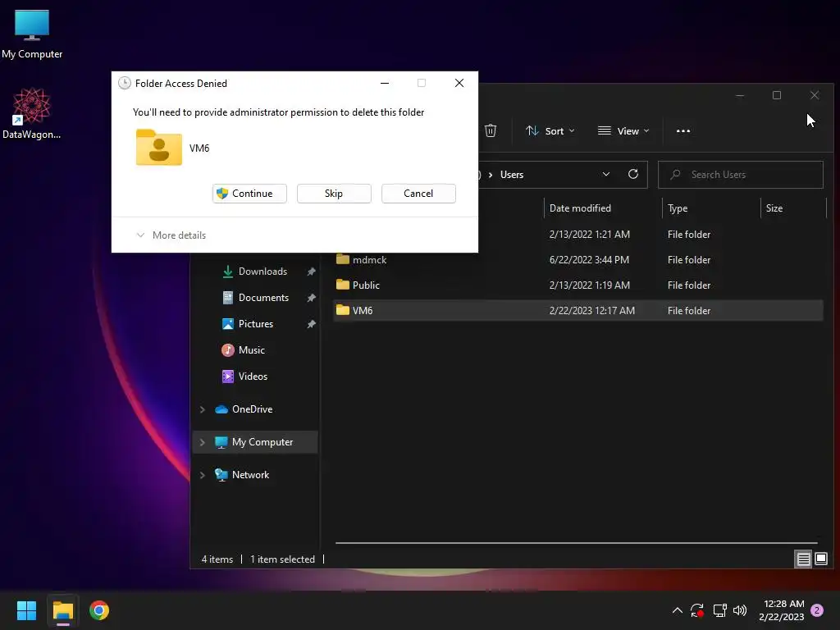Image resolution: width=840 pixels, height=630 pixels.
Task: Click the sync status tray icon
Action: coord(697,610)
